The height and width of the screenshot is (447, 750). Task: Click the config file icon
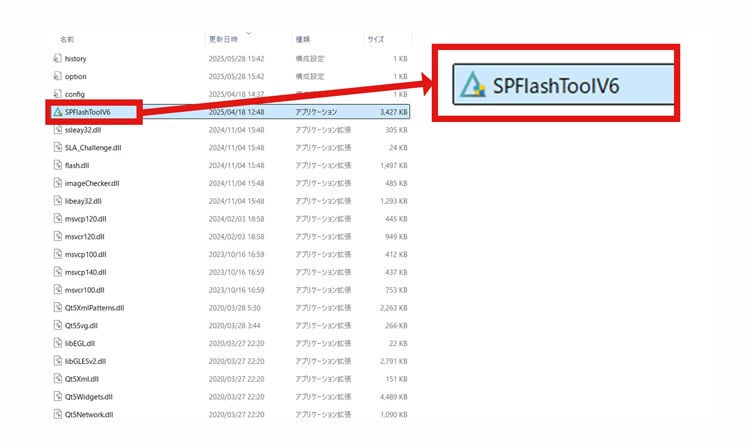tap(57, 94)
